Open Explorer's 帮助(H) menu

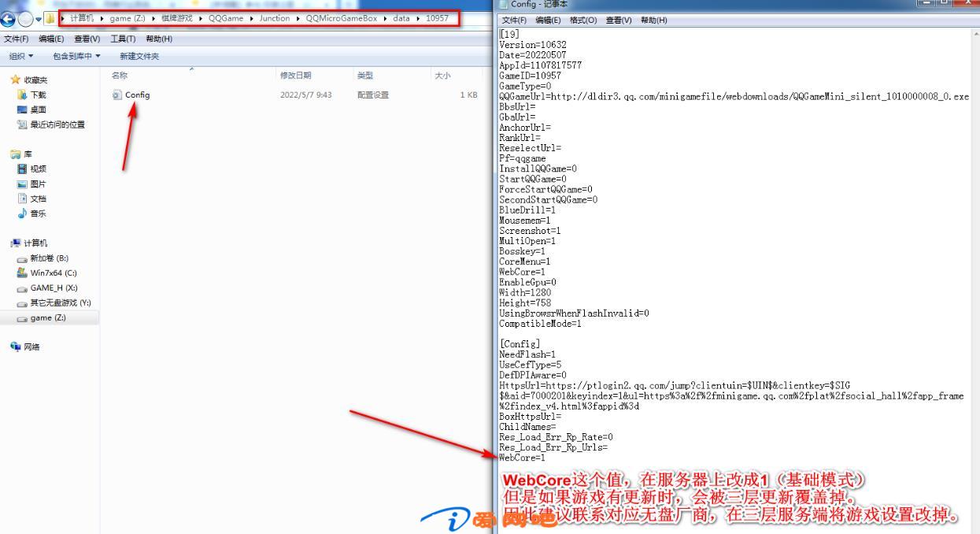coord(159,39)
